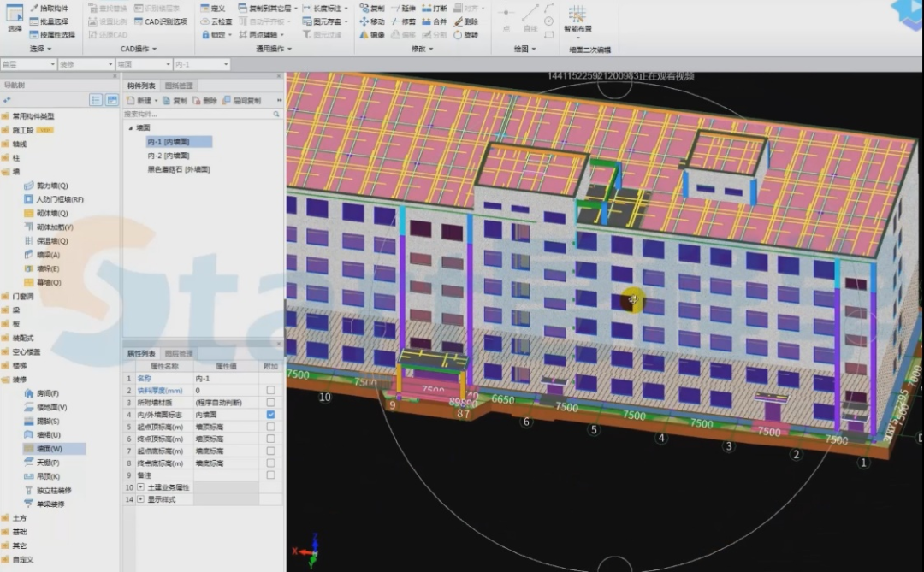The height and width of the screenshot is (572, 924).
Task: Select 内-2 [内墙面] component
Action: pyautogui.click(x=169, y=156)
